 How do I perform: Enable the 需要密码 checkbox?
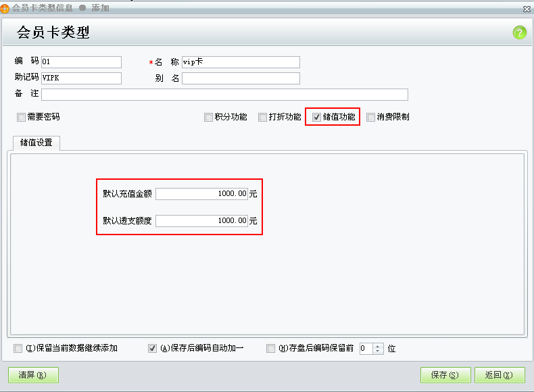click(21, 117)
